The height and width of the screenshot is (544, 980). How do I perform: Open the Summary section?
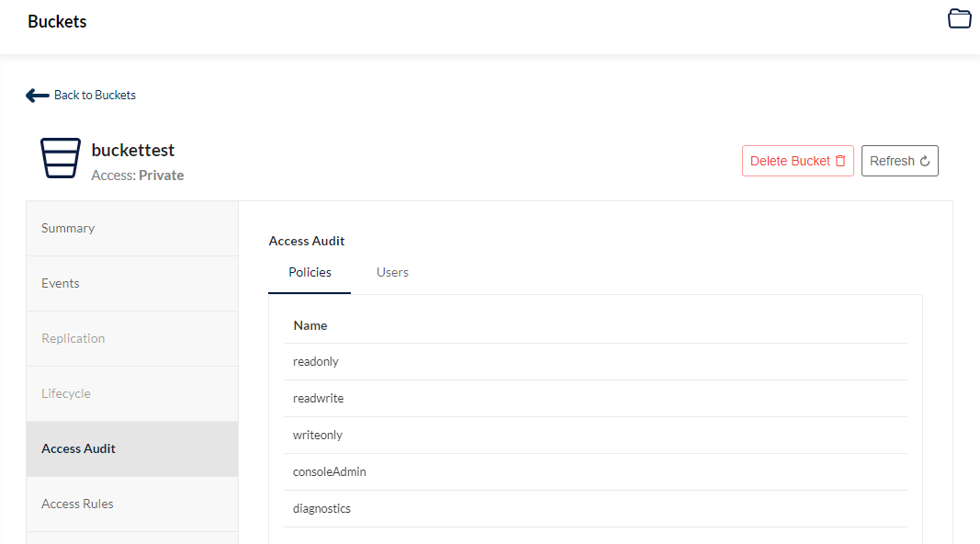click(132, 228)
